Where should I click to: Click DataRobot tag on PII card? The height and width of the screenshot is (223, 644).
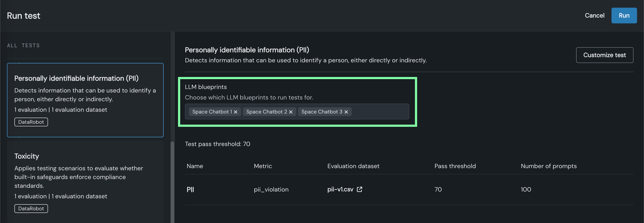31,122
